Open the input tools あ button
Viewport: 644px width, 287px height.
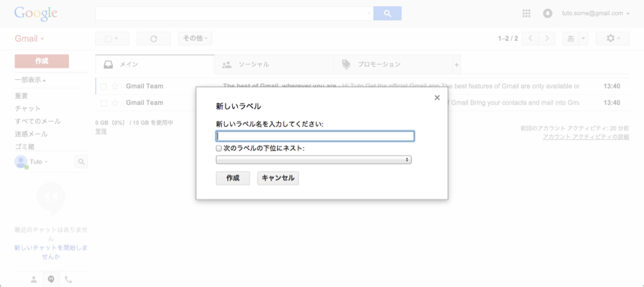pos(571,38)
